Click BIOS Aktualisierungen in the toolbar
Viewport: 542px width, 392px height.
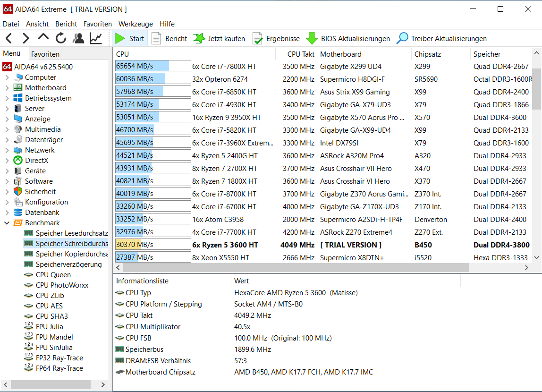point(348,38)
